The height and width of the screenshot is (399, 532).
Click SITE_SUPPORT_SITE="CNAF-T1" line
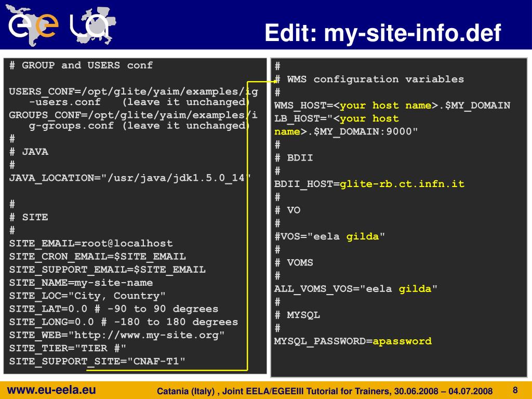(97, 362)
